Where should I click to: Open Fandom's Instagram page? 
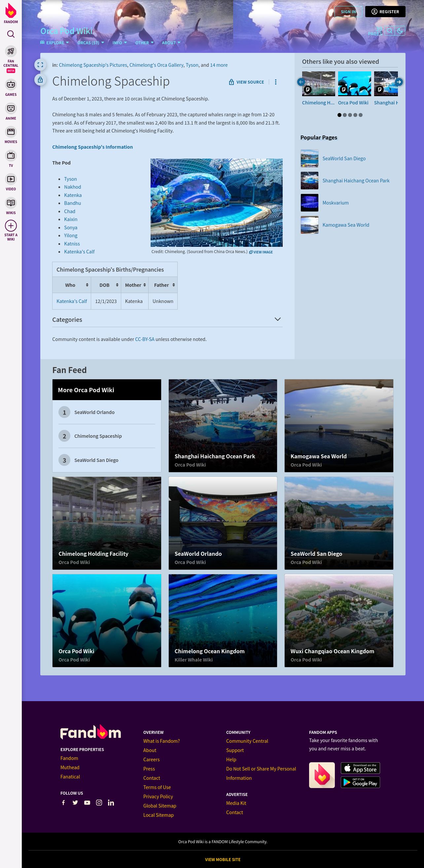(x=99, y=803)
